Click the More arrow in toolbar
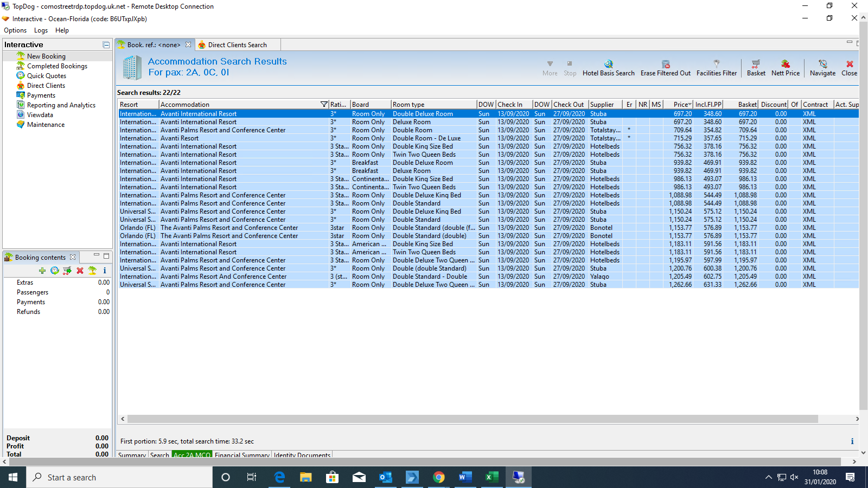The height and width of the screenshot is (488, 868). pos(550,68)
